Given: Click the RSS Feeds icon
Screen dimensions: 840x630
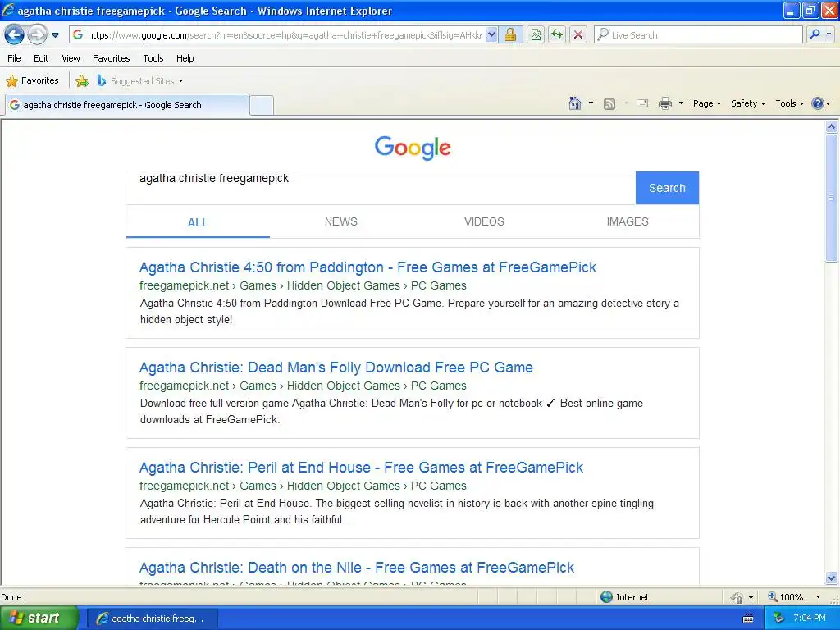Looking at the screenshot, I should point(609,104).
